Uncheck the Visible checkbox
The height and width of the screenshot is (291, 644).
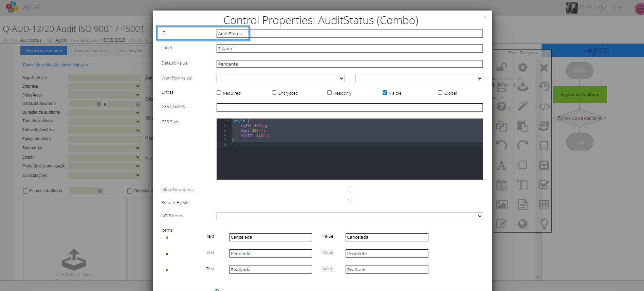385,93
